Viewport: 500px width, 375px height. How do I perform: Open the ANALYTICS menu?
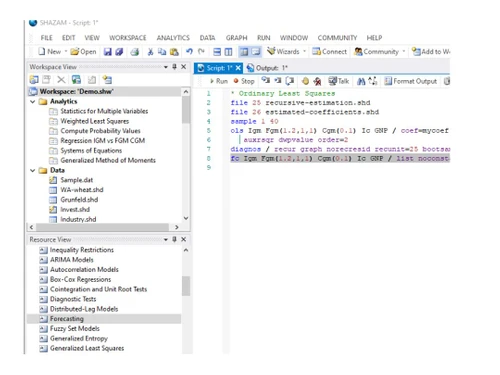(x=173, y=38)
